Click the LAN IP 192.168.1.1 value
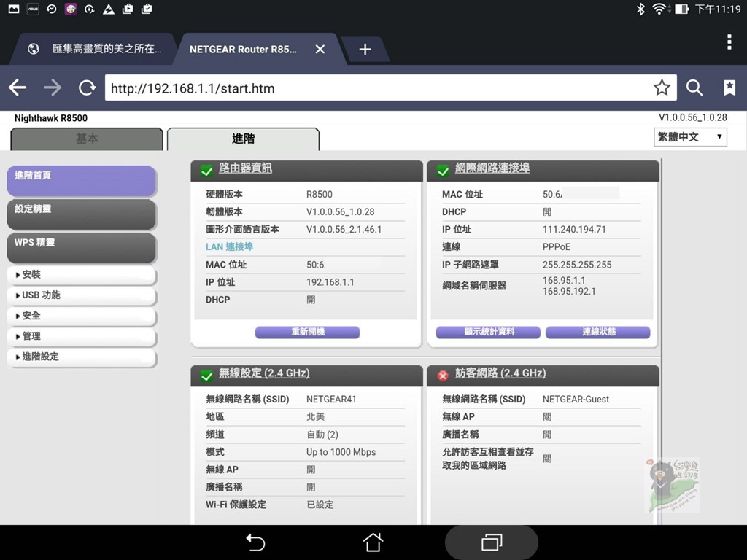Image resolution: width=747 pixels, height=560 pixels. 330,282
